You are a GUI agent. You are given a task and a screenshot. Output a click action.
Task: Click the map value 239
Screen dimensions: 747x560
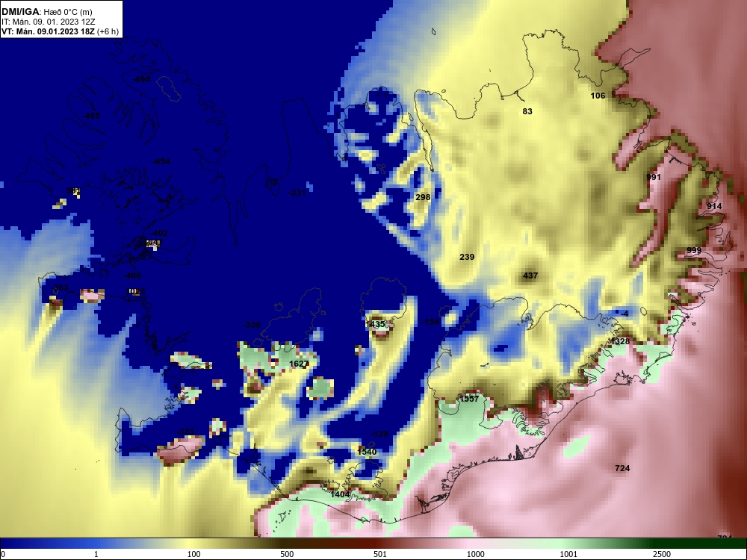467,257
